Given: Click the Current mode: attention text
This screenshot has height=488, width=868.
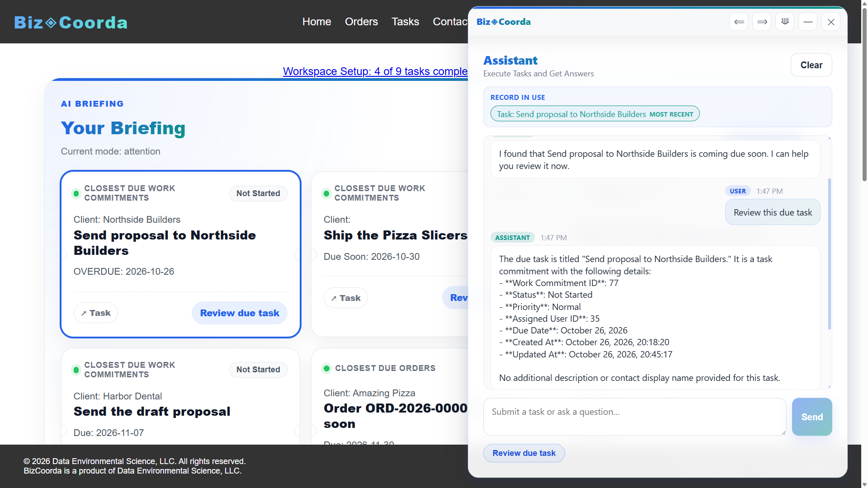Looking at the screenshot, I should [111, 151].
